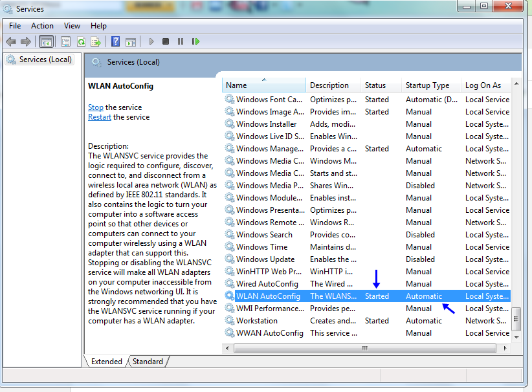Click the vertical scrollbar up arrow
This screenshot has height=392, width=532.
[516, 83]
